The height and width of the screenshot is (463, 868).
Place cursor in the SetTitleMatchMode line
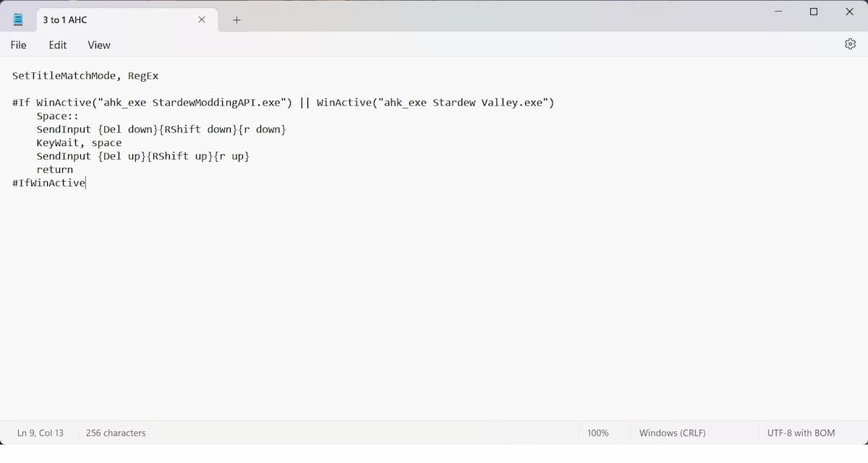click(85, 76)
